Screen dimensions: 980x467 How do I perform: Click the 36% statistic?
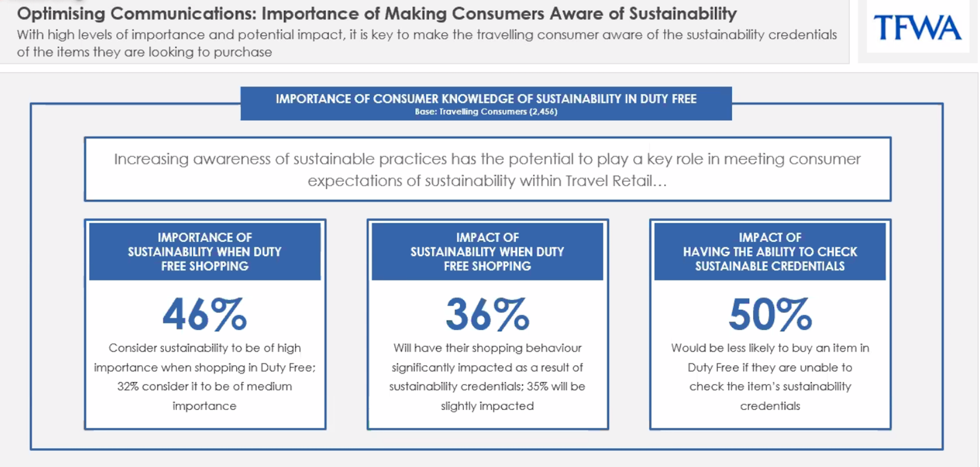click(x=487, y=314)
